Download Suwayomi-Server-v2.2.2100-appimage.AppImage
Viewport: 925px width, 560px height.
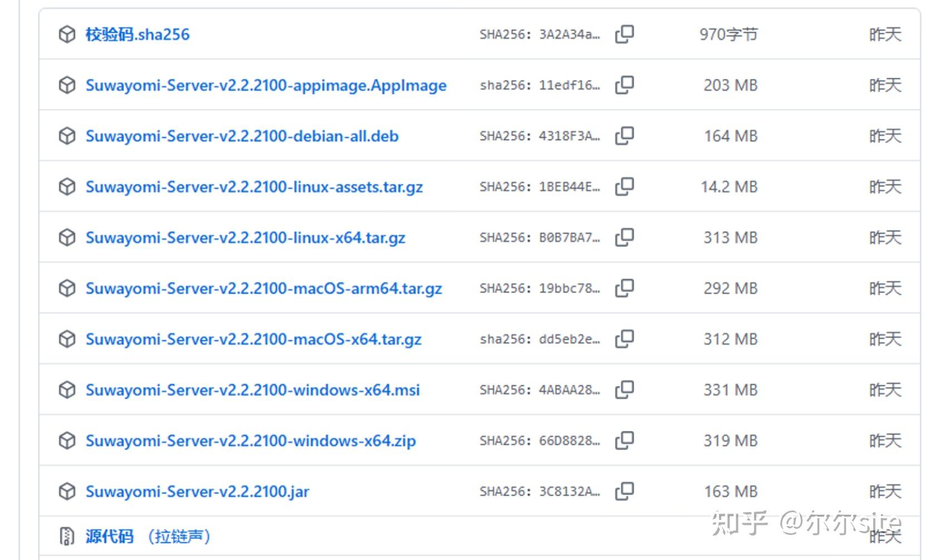[x=266, y=85]
